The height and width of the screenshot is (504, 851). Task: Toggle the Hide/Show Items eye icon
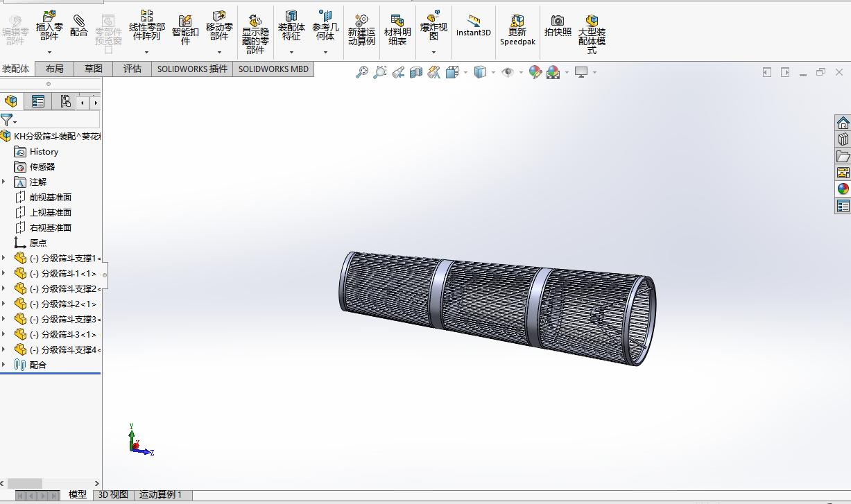coord(508,71)
